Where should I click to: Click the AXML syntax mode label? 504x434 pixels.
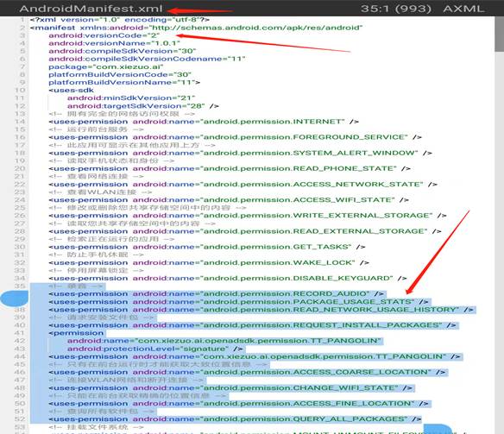(x=463, y=9)
